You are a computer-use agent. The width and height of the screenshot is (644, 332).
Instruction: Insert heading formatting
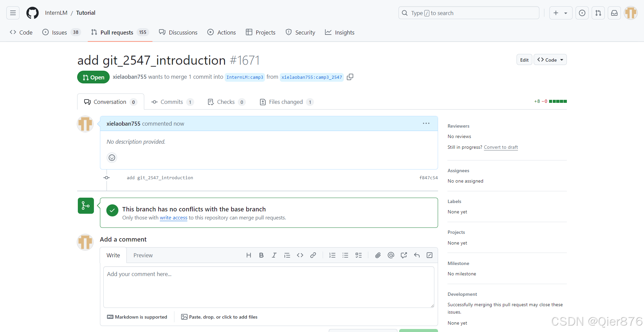[x=249, y=255]
